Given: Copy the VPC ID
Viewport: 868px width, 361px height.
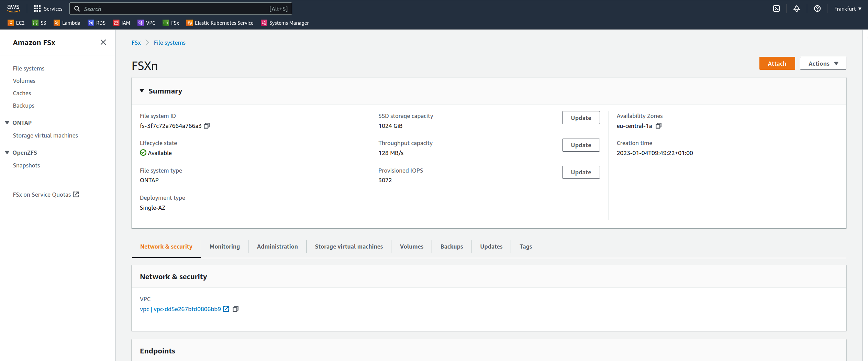Looking at the screenshot, I should 236,309.
